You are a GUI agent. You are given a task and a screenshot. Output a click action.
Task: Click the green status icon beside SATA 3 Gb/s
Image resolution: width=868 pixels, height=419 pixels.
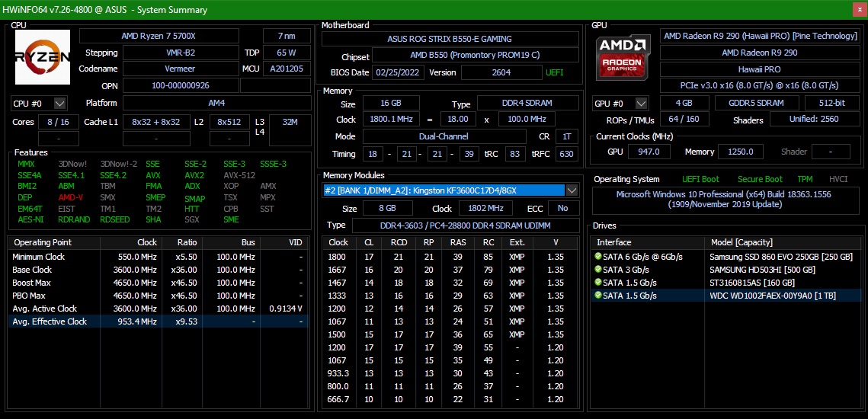pyautogui.click(x=598, y=270)
